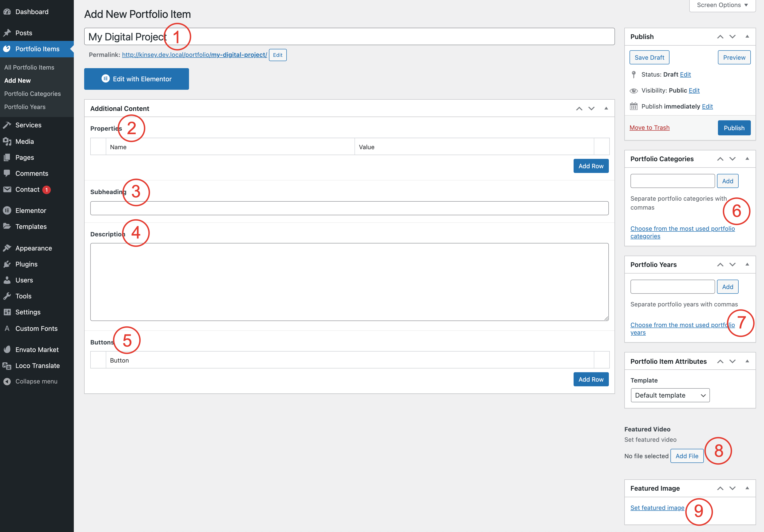Click the Posts pushpin icon
This screenshot has width=764, height=532.
7,33
